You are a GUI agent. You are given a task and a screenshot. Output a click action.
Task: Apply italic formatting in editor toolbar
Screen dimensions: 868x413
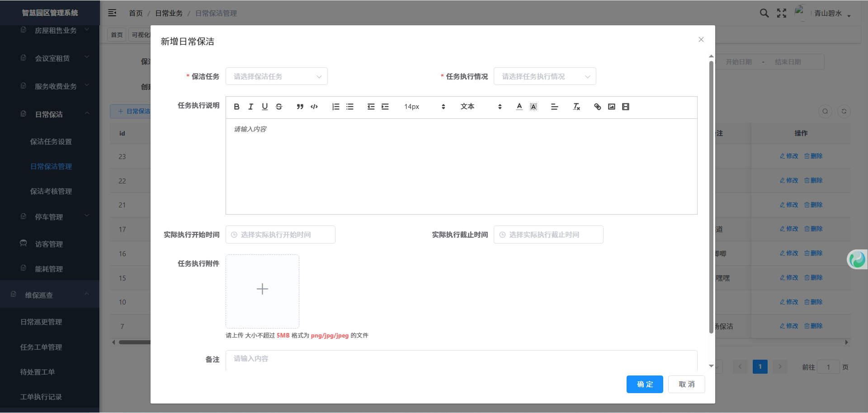coord(250,107)
